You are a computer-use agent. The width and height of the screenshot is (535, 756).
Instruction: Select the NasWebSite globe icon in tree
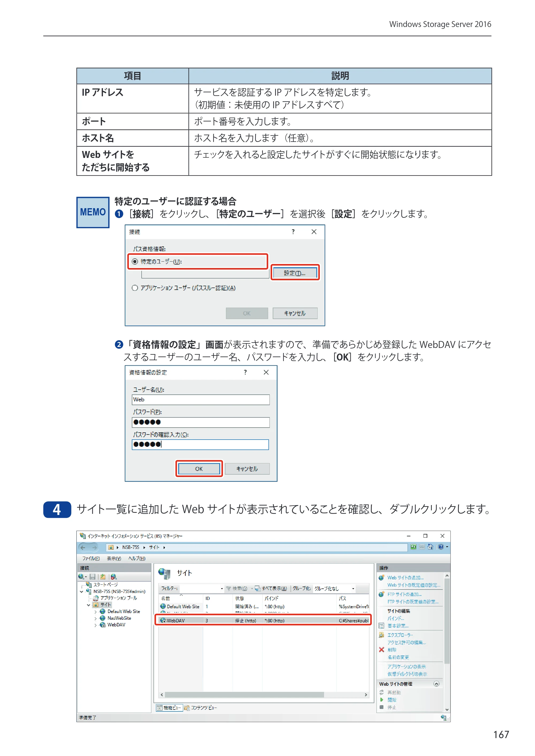pyautogui.click(x=103, y=618)
